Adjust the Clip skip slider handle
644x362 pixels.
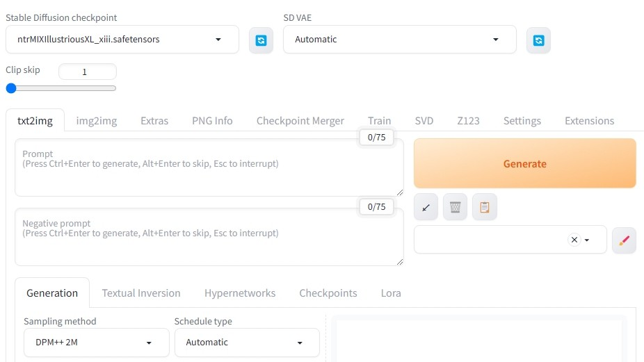tap(11, 88)
